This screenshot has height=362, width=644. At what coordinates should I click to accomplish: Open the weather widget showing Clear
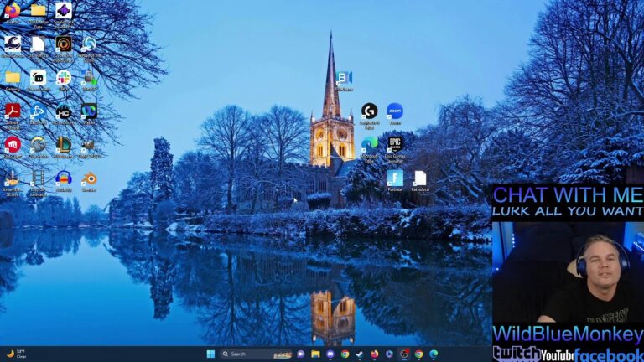pyautogui.click(x=17, y=354)
